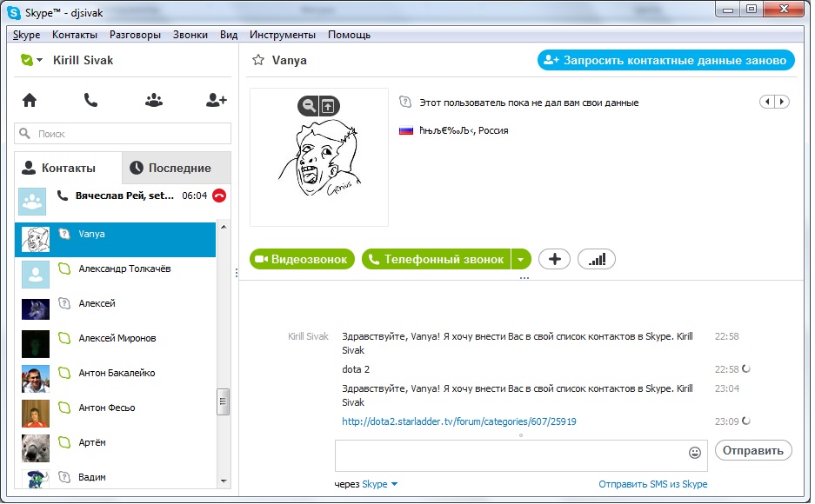Select contact Антон Фесьо

point(116,414)
